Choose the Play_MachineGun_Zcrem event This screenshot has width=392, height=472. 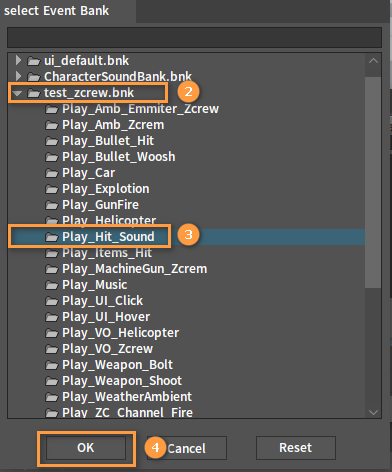click(x=134, y=269)
